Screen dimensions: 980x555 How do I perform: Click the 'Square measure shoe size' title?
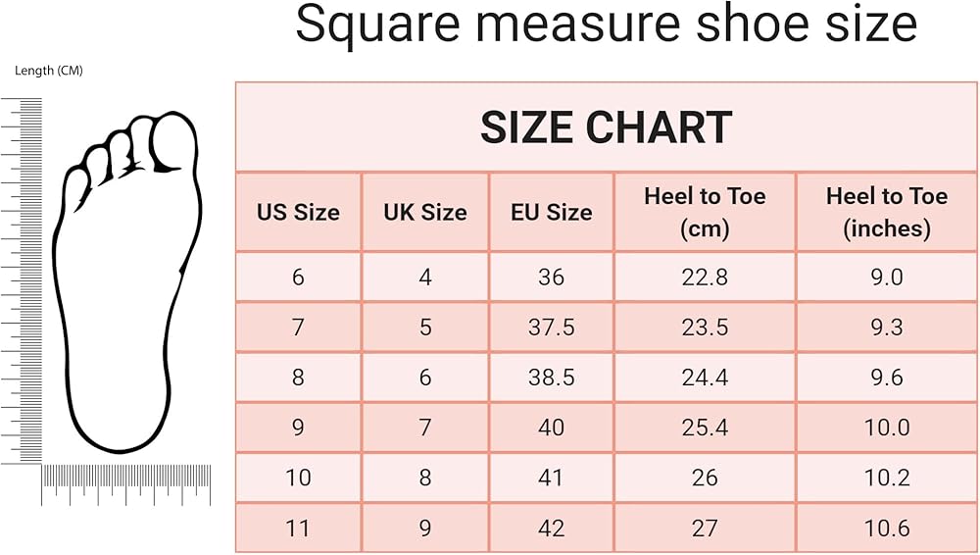point(606,26)
